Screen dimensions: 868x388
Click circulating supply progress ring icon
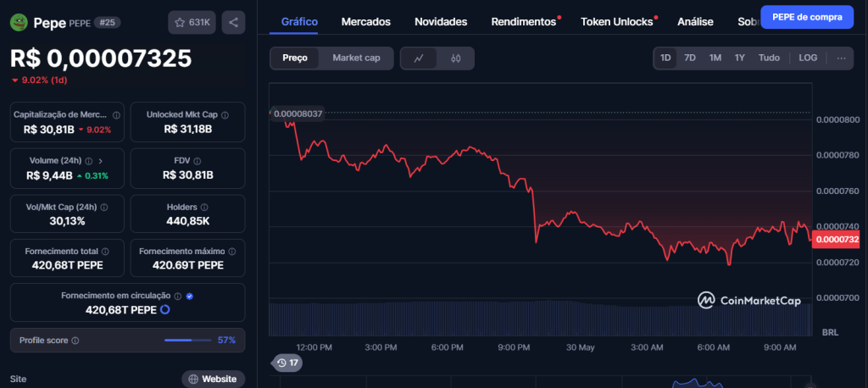coord(164,309)
